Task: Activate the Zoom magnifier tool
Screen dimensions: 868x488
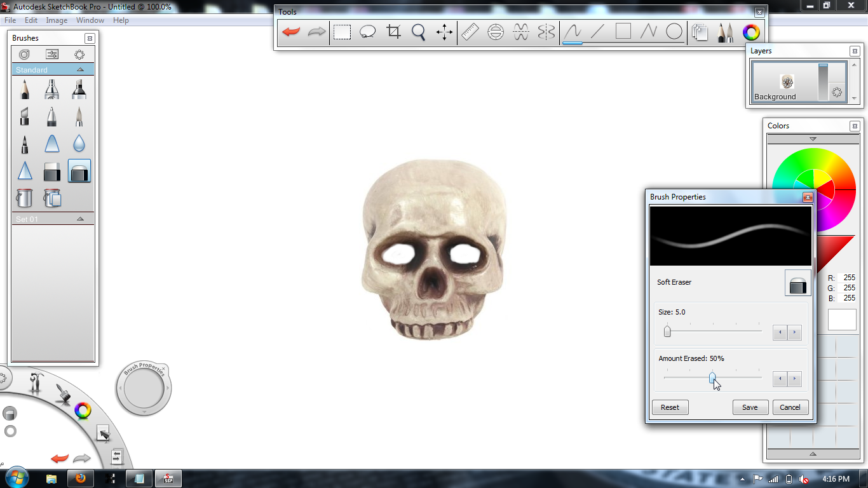Action: (419, 32)
